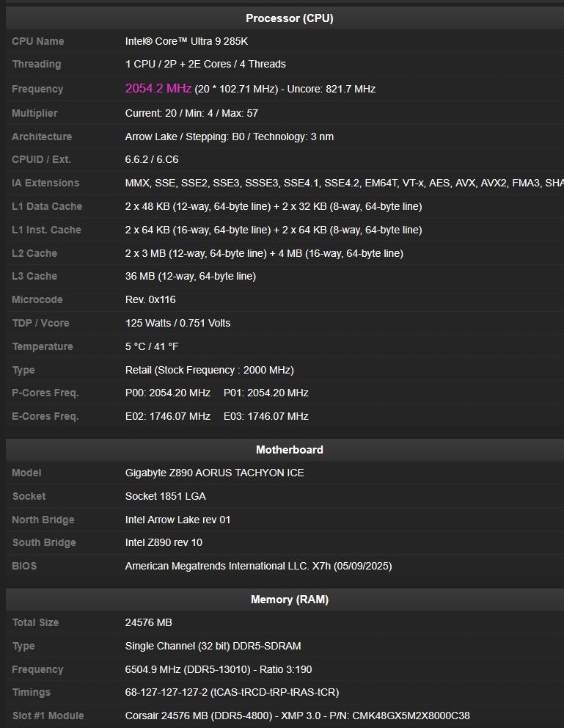Viewport: 564px width, 728px height.
Task: Click the Socket 1851 LGA value
Action: (165, 497)
